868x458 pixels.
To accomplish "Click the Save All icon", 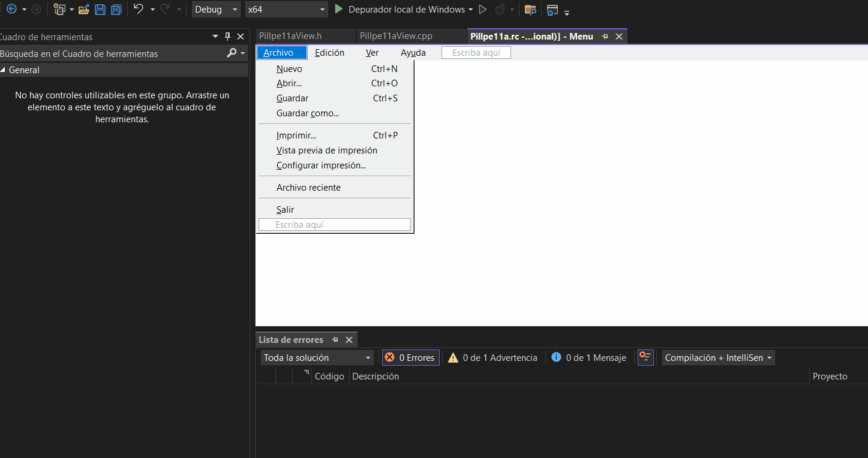I will pyautogui.click(x=115, y=9).
